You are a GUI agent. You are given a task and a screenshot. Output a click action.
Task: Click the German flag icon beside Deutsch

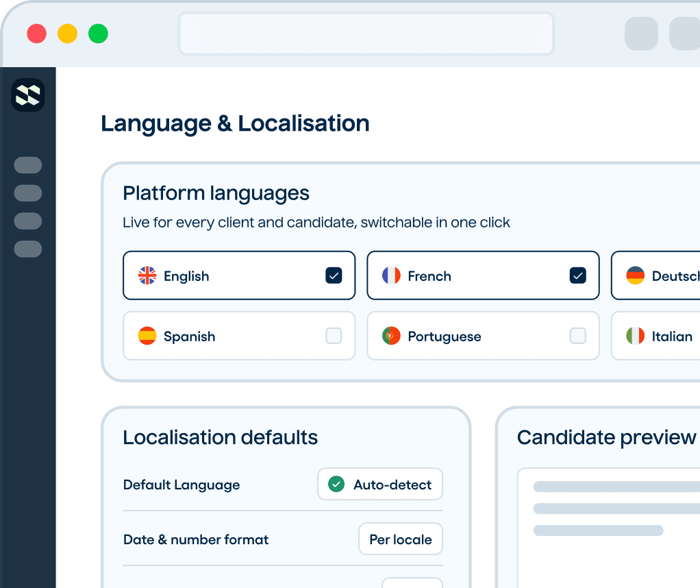click(x=635, y=275)
